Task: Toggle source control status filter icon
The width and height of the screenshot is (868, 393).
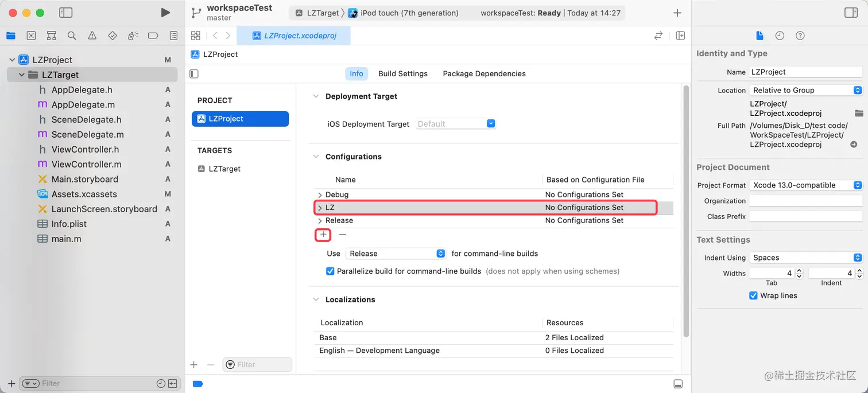Action: 172,383
